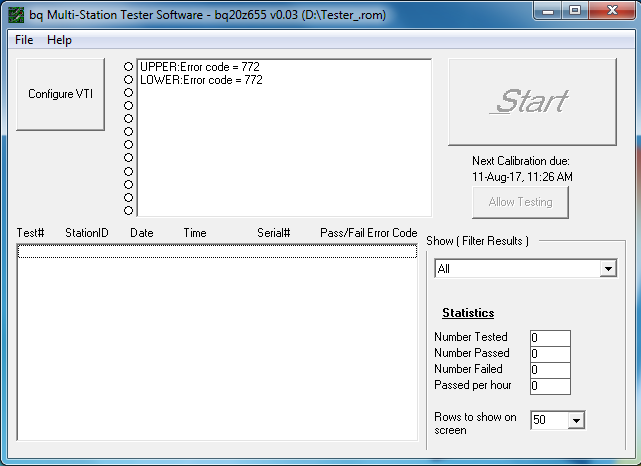
Task: Select the radio button beside LOWER error line
Action: click(128, 79)
